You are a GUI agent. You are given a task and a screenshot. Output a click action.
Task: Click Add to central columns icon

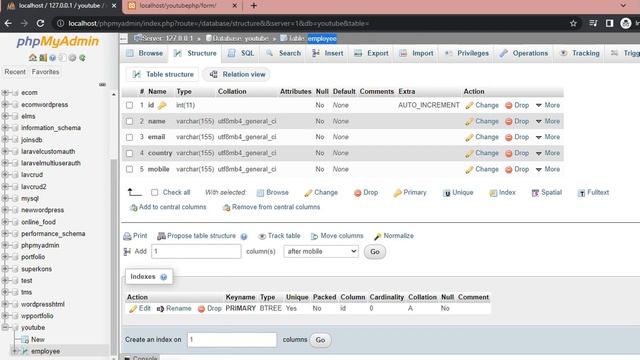[133, 207]
